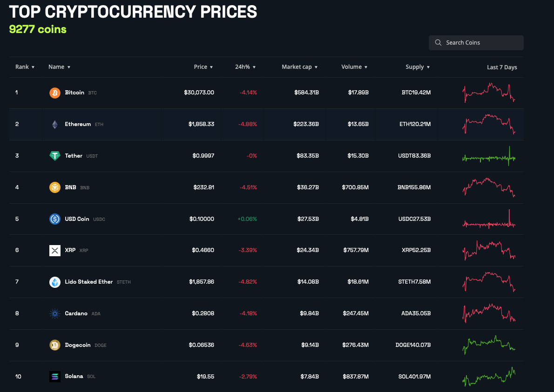Open the Dogecoin coin name link
This screenshot has width=554, height=392.
78,345
